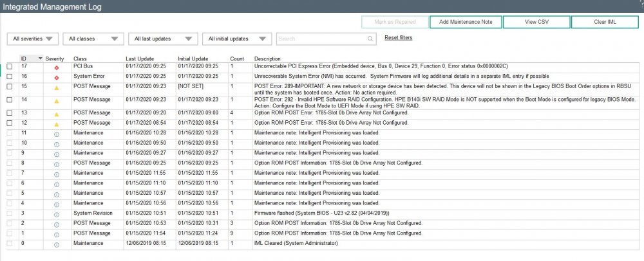Select the checkbox for entry 15
Screen dimensions: 644x261
(10, 86)
